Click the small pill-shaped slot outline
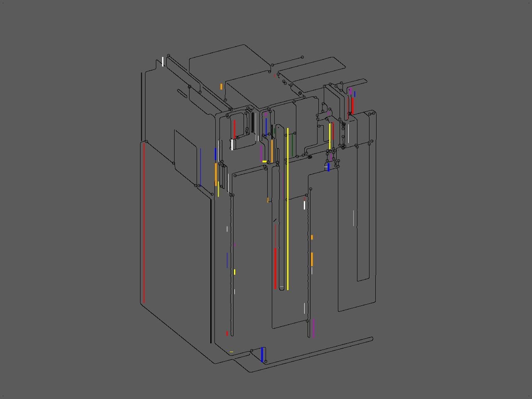The height and width of the screenshot is (399, 532). 182,94
